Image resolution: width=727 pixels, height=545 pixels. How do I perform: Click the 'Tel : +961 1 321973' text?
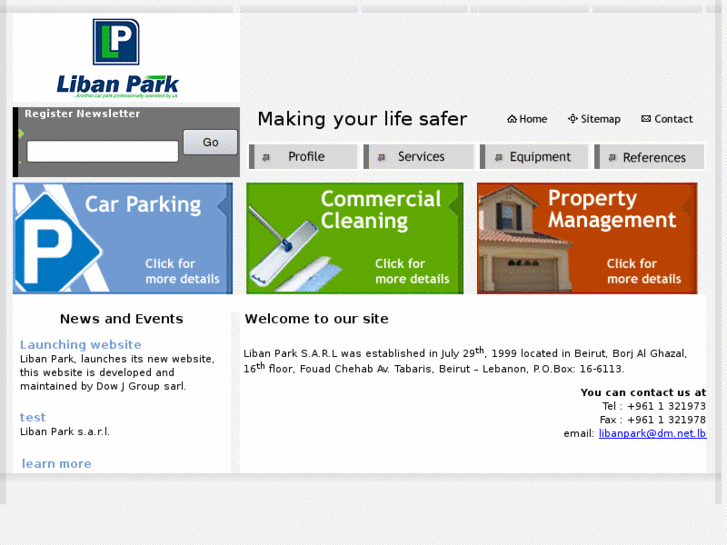[654, 406]
